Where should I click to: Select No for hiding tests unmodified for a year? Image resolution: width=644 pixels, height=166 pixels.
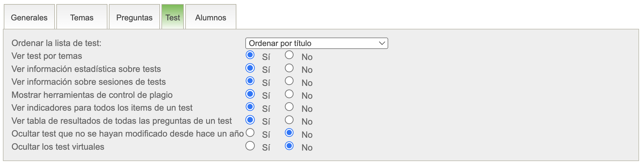point(289,133)
